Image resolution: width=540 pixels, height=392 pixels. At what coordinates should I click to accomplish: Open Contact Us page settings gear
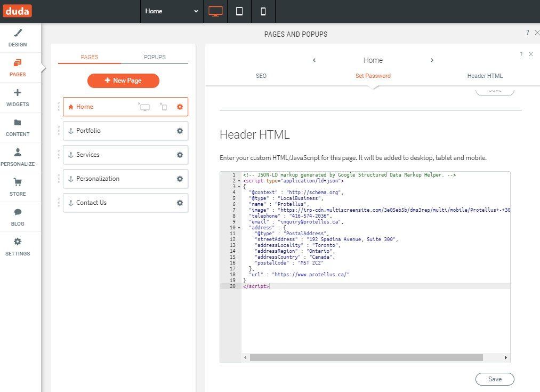pyautogui.click(x=180, y=203)
